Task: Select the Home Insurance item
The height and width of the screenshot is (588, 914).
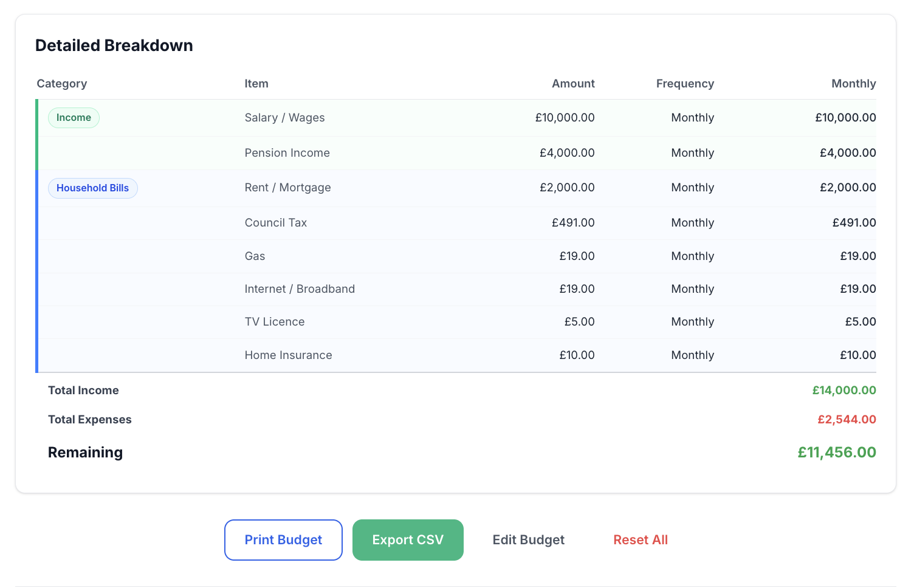Action: click(x=288, y=355)
